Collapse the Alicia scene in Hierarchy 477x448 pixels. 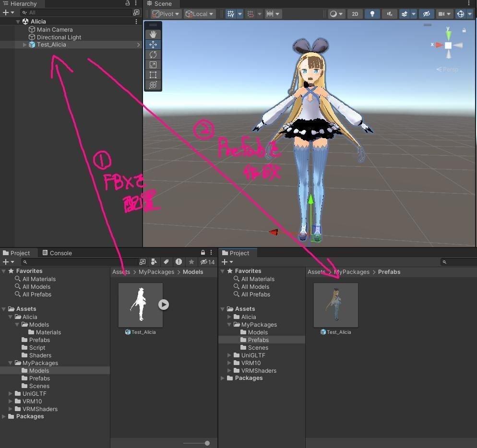pyautogui.click(x=18, y=22)
